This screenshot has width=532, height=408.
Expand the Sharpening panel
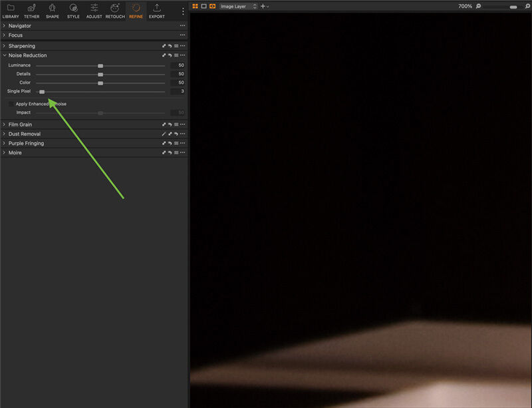(x=4, y=46)
